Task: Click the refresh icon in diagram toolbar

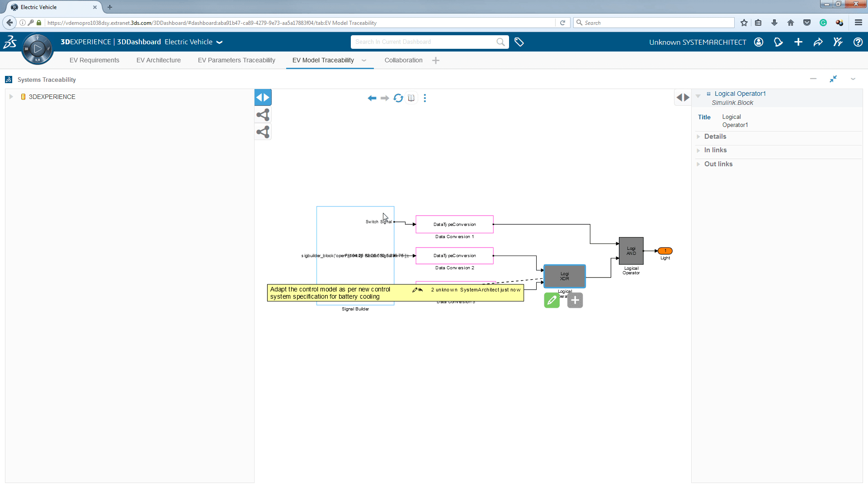Action: tap(398, 98)
